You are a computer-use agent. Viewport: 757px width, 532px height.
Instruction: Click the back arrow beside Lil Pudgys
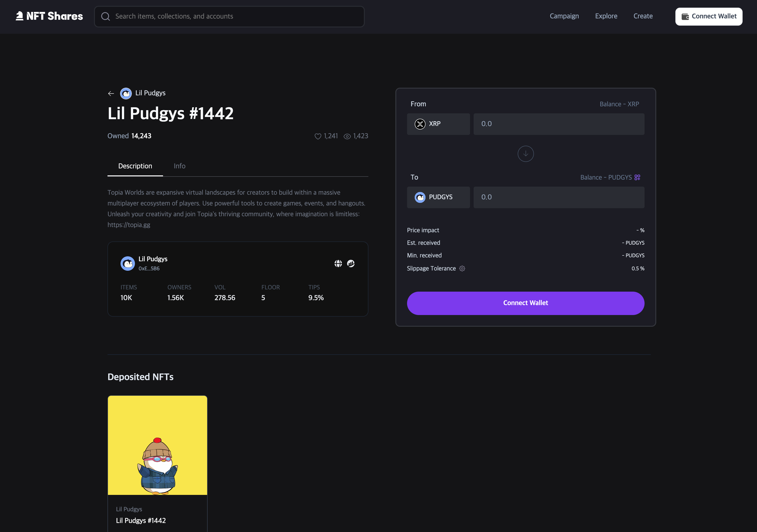[x=111, y=94]
